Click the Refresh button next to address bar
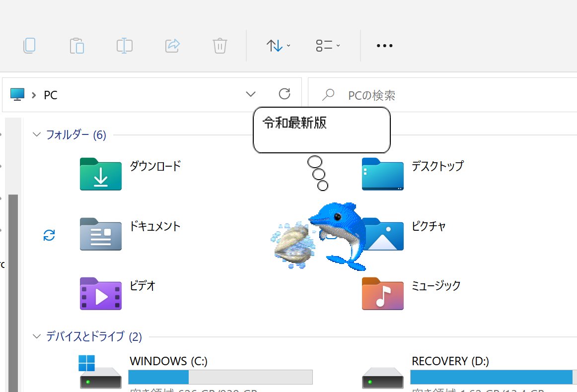This screenshot has height=392, width=577. click(285, 94)
